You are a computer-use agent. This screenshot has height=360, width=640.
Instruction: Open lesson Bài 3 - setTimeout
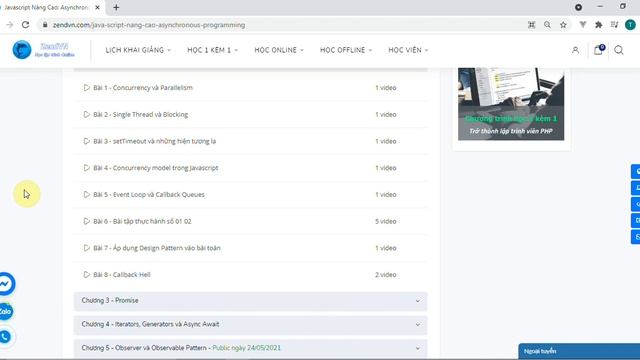coord(154,141)
